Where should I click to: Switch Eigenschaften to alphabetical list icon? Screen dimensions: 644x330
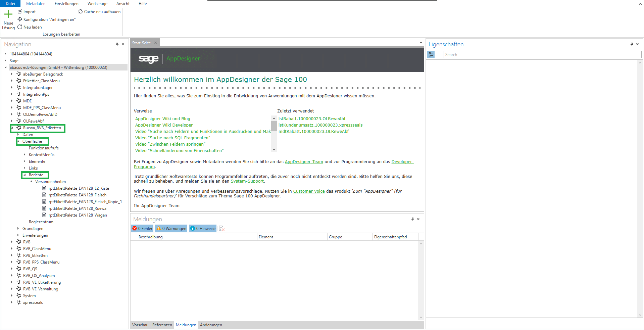point(439,54)
